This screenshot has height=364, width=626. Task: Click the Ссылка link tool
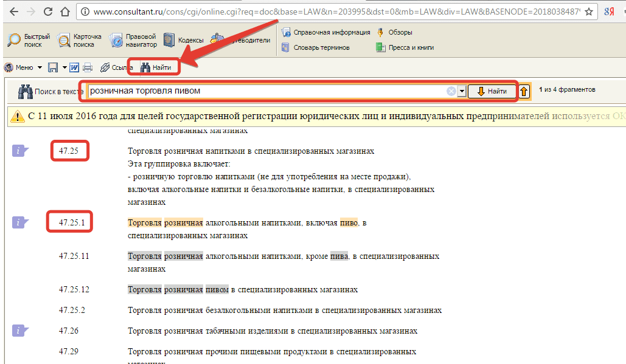point(116,67)
